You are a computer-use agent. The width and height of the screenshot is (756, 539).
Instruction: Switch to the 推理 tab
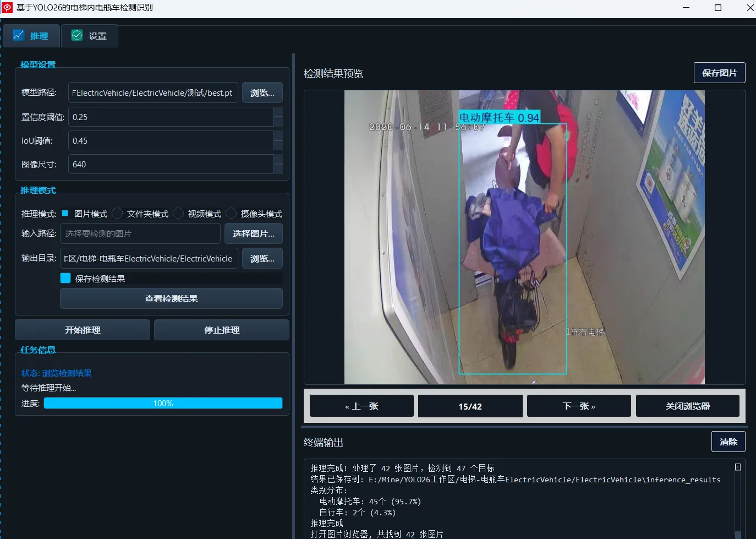(31, 35)
